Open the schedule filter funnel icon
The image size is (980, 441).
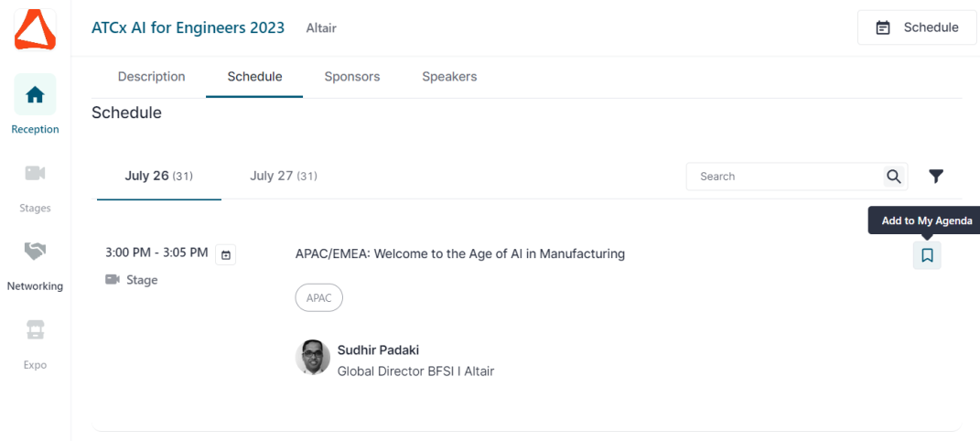click(x=936, y=177)
